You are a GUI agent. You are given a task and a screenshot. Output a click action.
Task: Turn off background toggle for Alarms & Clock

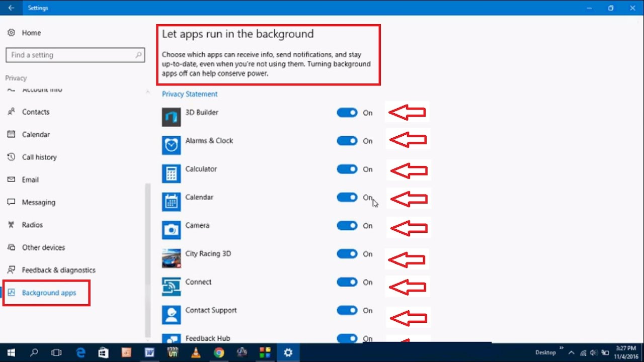click(x=347, y=141)
